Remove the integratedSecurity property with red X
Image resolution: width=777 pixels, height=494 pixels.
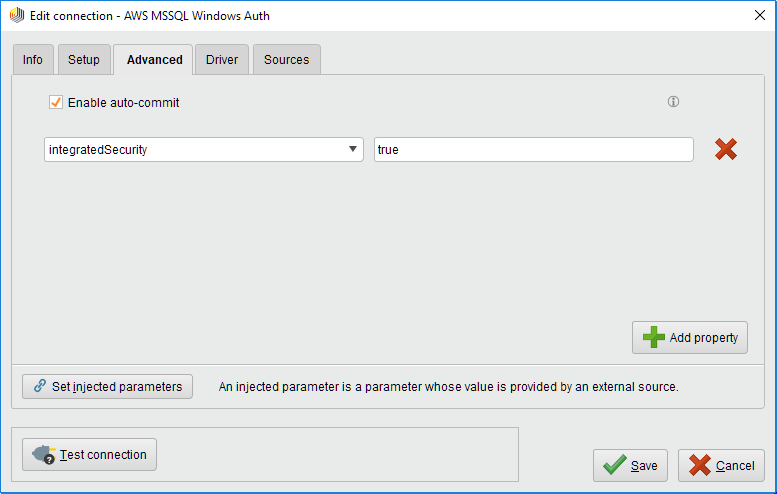[x=726, y=150]
